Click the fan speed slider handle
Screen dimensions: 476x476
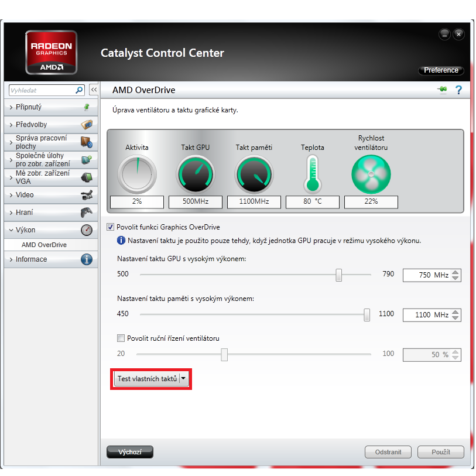[x=224, y=355]
